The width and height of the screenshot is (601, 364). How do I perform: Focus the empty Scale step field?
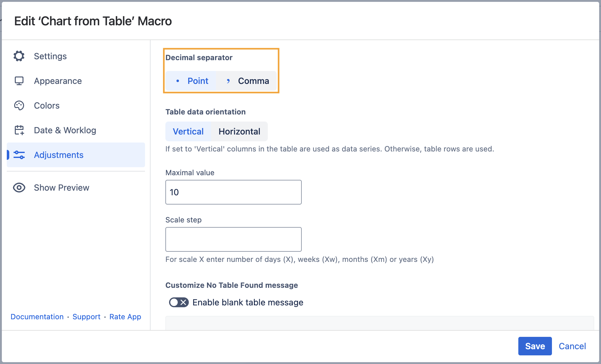pos(233,239)
